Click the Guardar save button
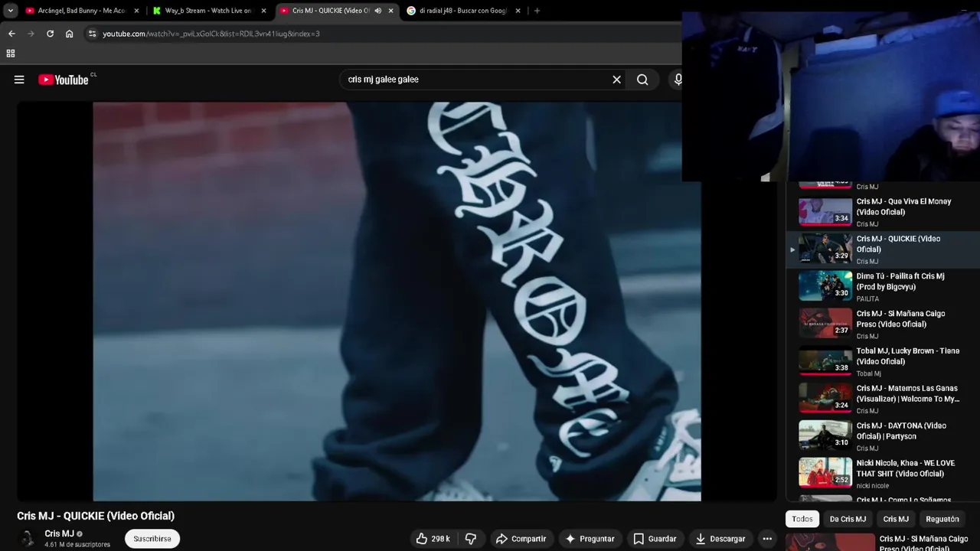 pyautogui.click(x=655, y=539)
